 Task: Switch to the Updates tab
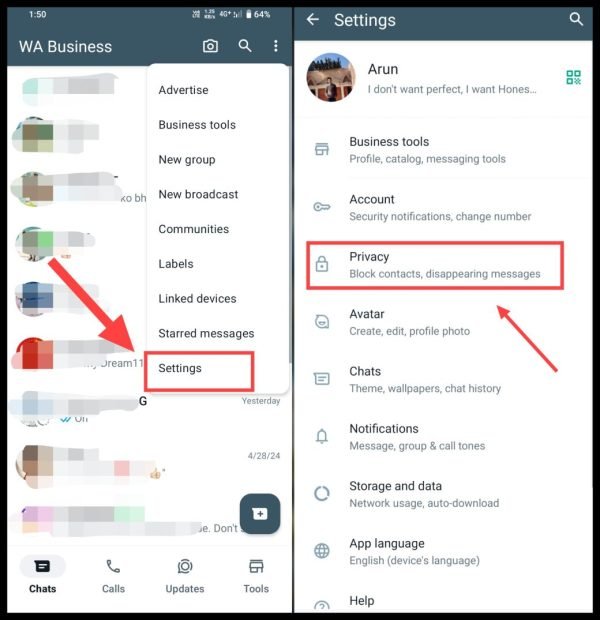(185, 576)
